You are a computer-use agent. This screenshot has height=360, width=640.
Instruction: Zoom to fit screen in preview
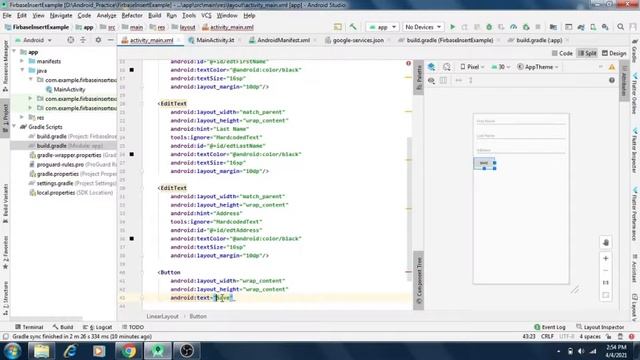pyautogui.click(x=606, y=295)
